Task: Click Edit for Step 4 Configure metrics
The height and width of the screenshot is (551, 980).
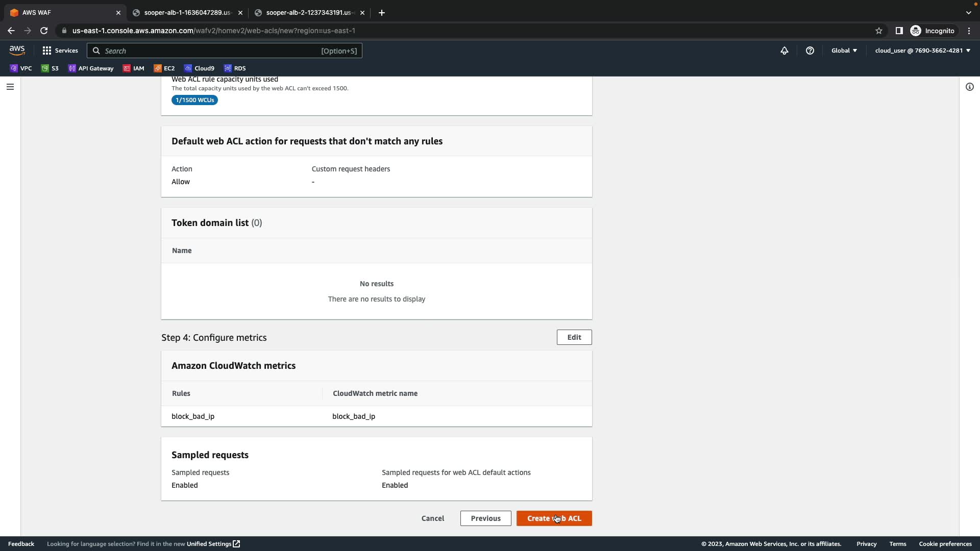Action: click(574, 337)
